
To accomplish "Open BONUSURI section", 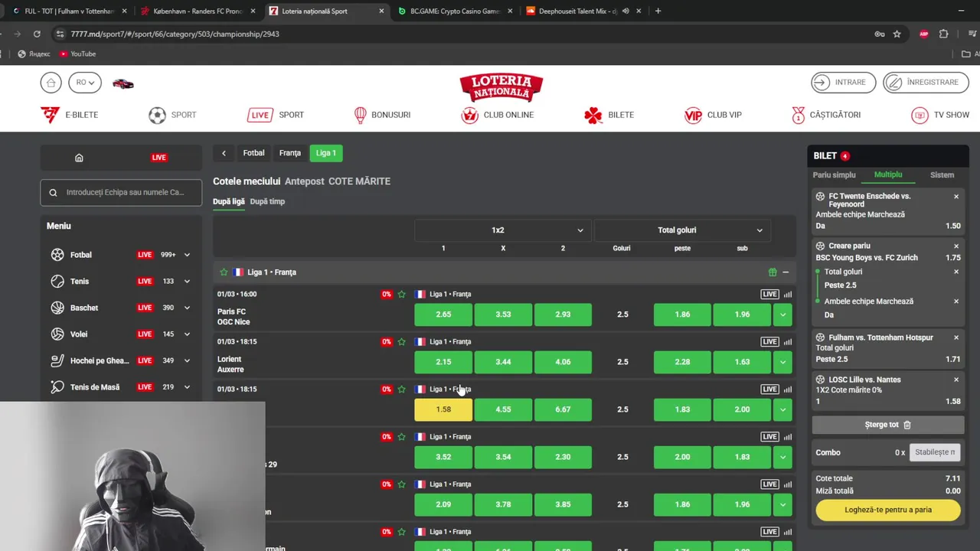I will click(382, 115).
